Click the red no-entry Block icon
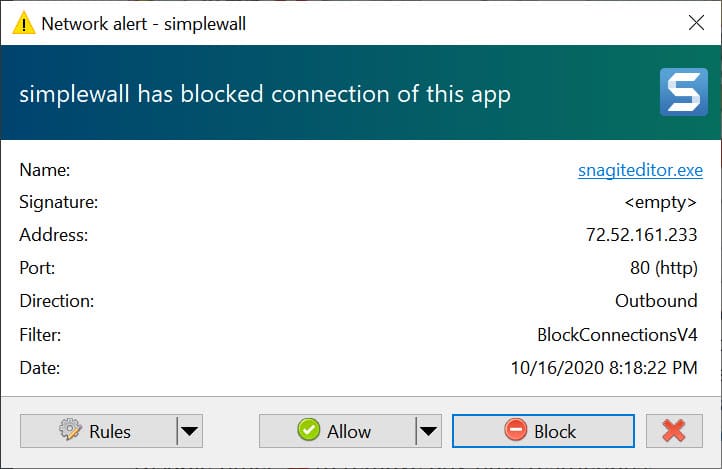722x469 pixels. tap(515, 430)
